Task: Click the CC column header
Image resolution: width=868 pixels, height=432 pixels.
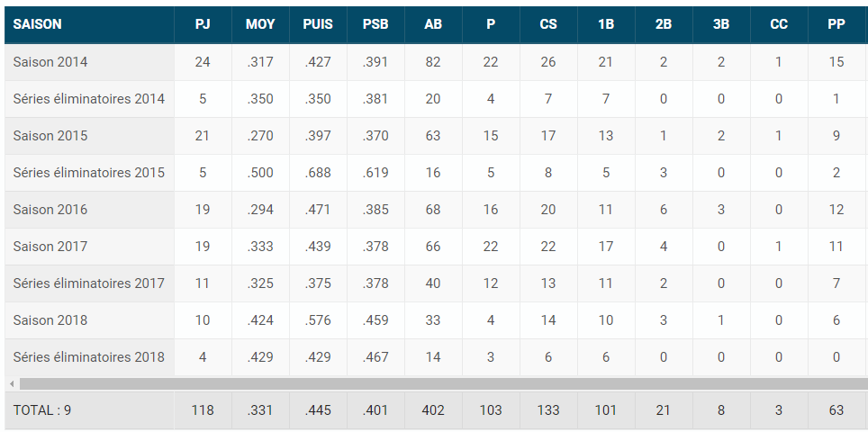Action: click(x=778, y=24)
